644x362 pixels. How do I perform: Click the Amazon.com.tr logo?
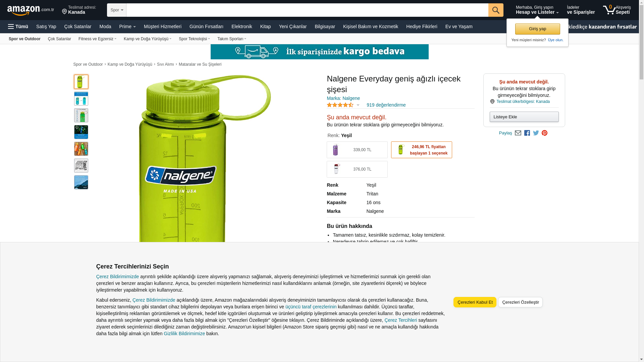pyautogui.click(x=31, y=10)
